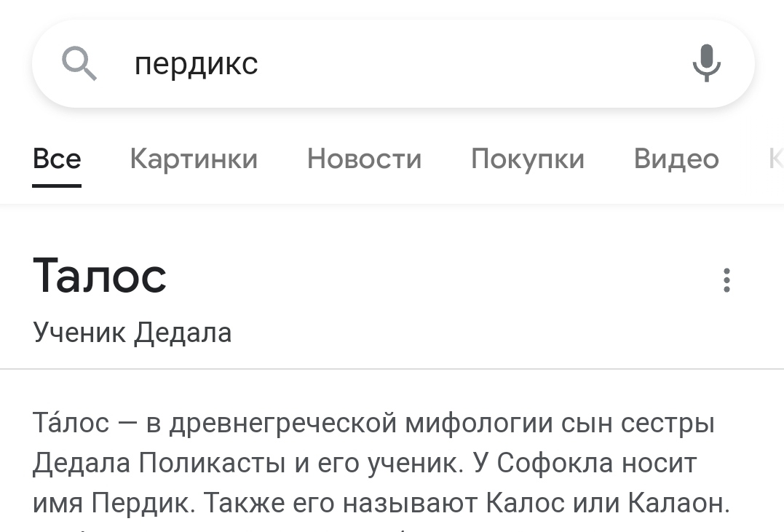784x532 pixels.
Task: Select the Все tab
Action: click(57, 159)
